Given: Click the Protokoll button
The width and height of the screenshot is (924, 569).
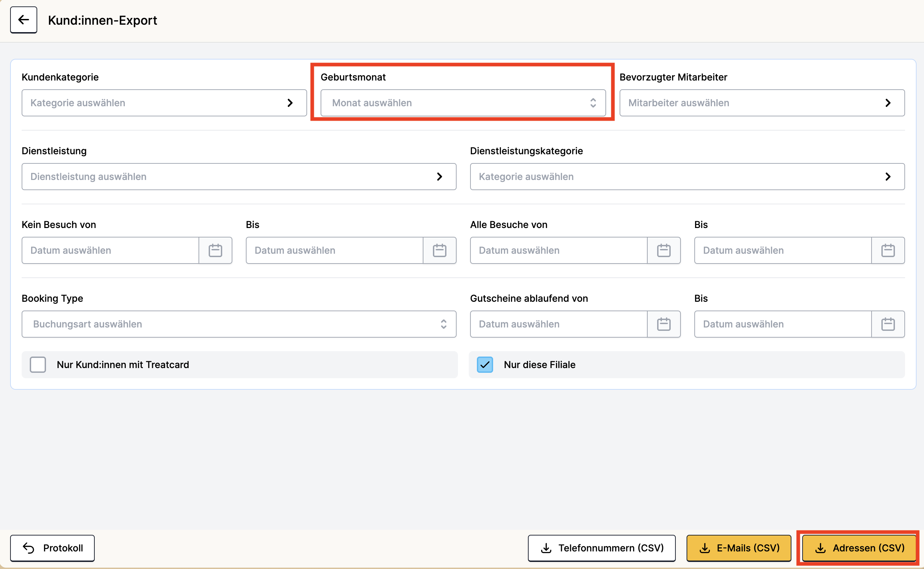Looking at the screenshot, I should 52,548.
